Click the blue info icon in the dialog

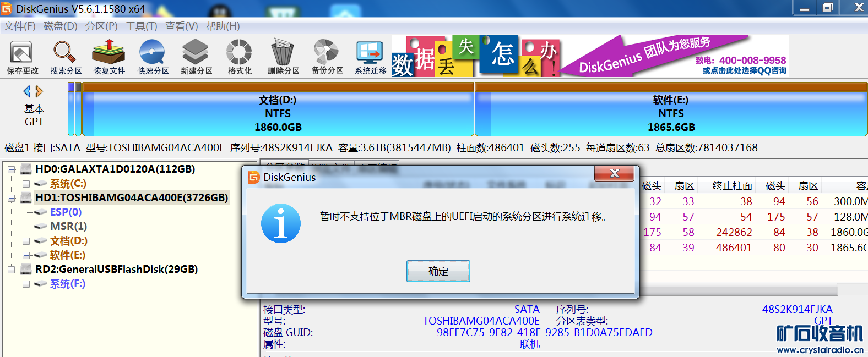point(281,223)
